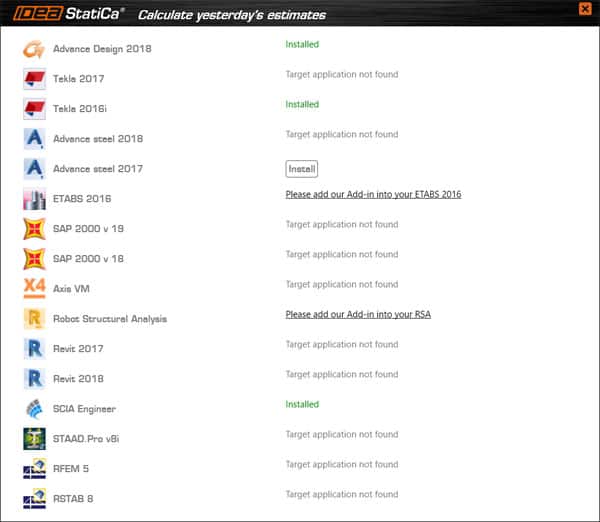Click the SAP 2000 v 18 label
600x522 pixels.
pos(88,259)
